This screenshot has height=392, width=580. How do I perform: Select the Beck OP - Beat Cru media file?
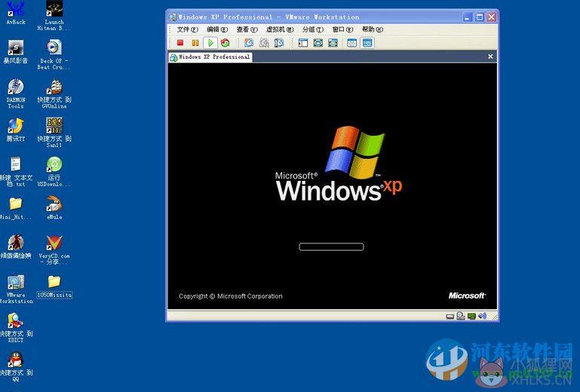click(54, 54)
